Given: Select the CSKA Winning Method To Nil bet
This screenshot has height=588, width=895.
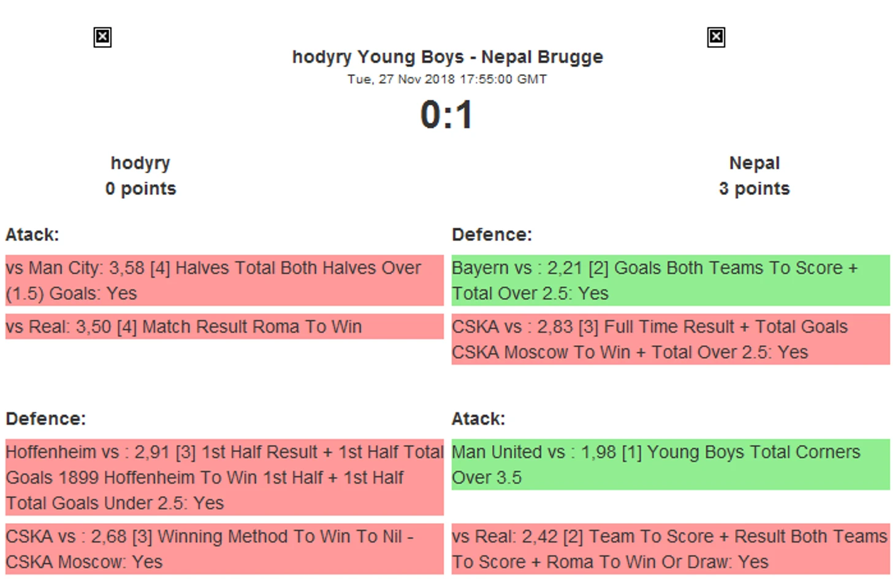Looking at the screenshot, I should pyautogui.click(x=224, y=549).
